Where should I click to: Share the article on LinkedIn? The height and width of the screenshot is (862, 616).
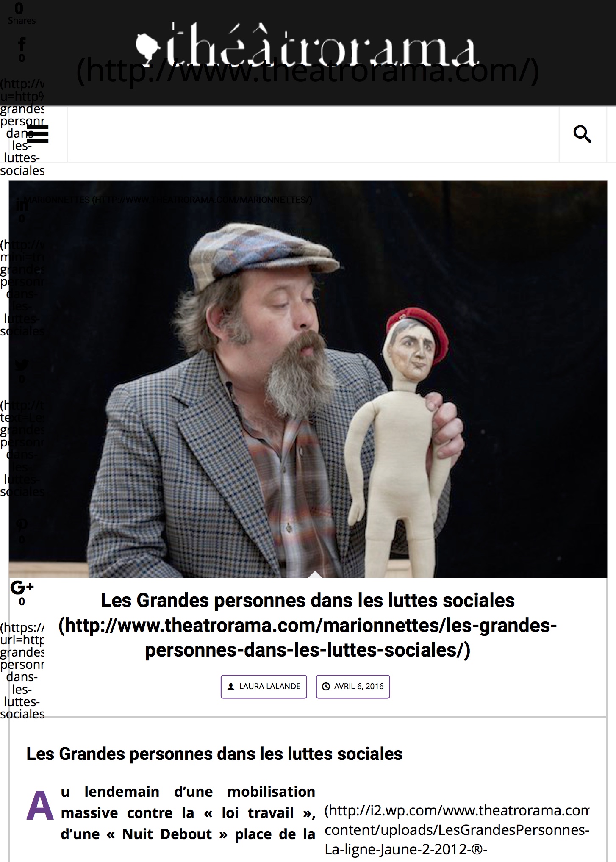click(22, 205)
